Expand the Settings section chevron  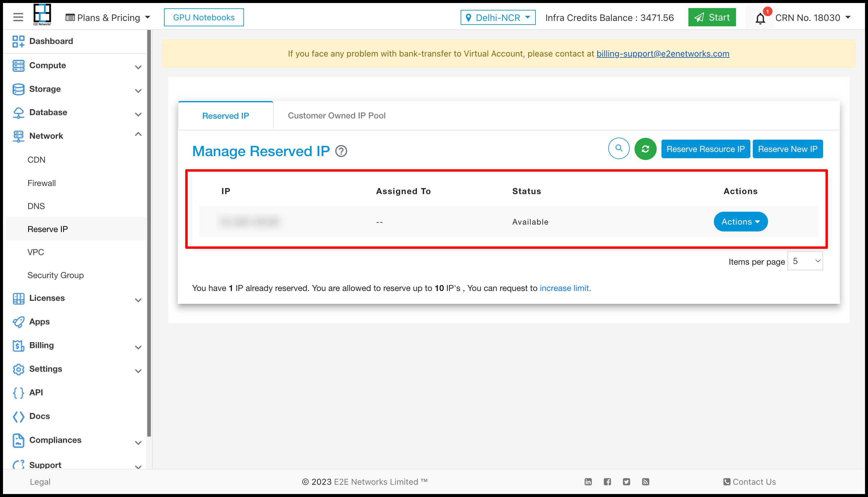point(138,371)
